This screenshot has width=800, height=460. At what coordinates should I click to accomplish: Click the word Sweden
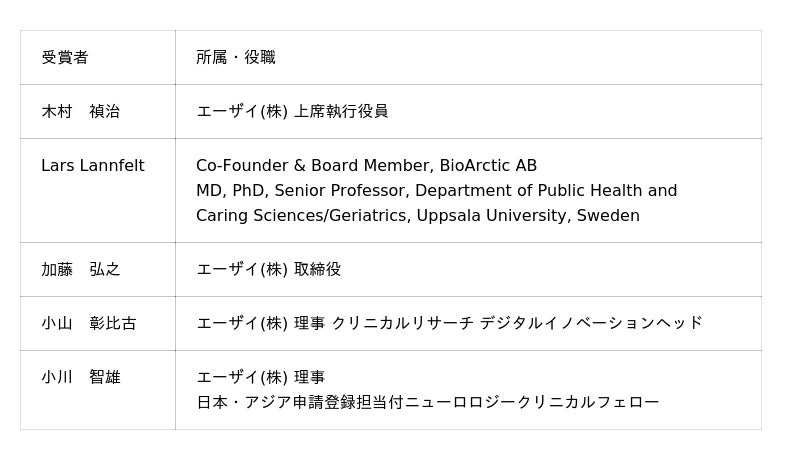608,216
